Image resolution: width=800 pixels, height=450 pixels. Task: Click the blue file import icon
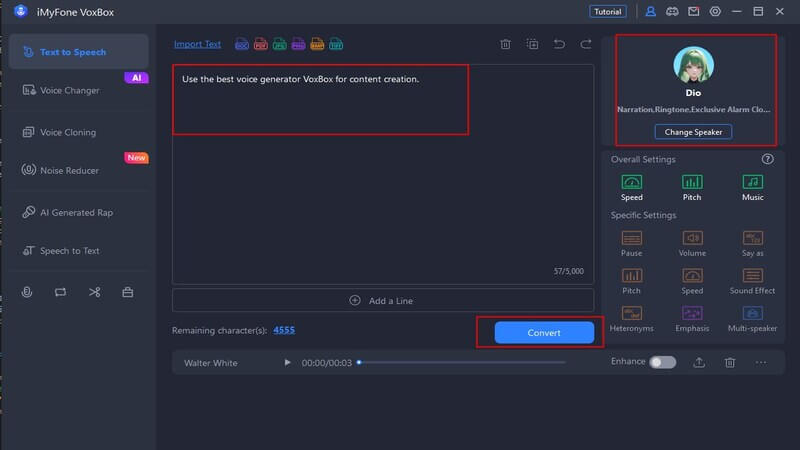(x=242, y=44)
